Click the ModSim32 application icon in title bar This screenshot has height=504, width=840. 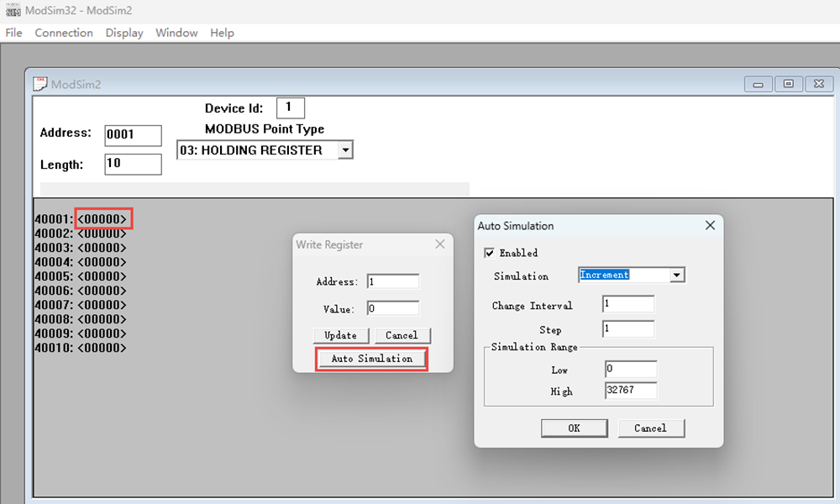coord(13,11)
